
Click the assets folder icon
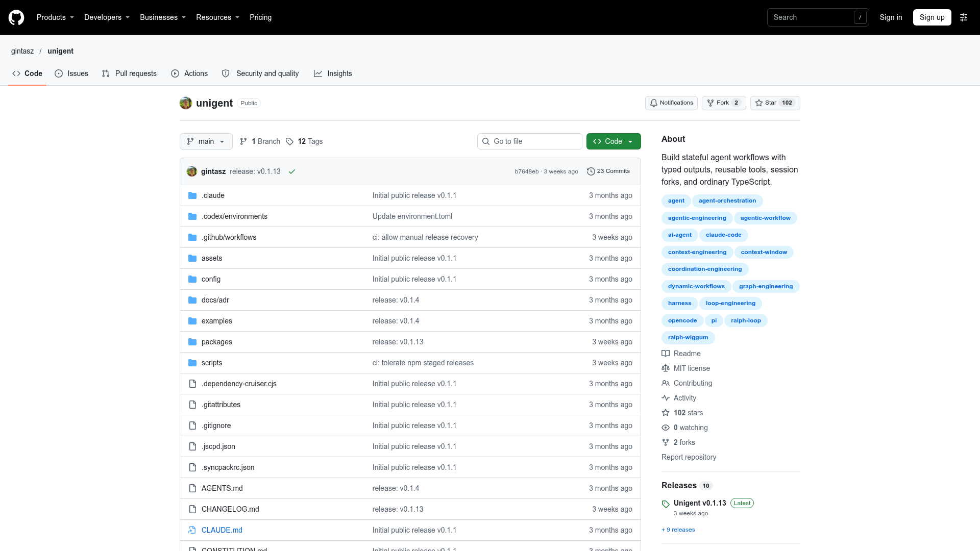click(192, 258)
